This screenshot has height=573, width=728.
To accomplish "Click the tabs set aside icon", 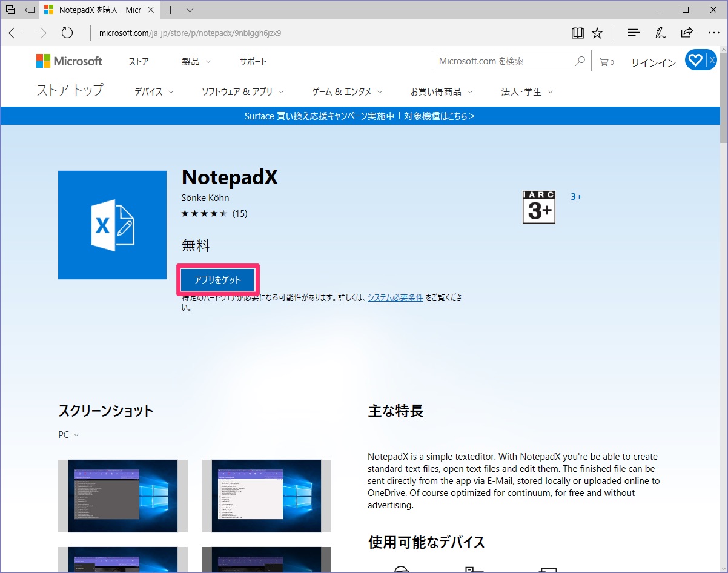I will click(10, 10).
